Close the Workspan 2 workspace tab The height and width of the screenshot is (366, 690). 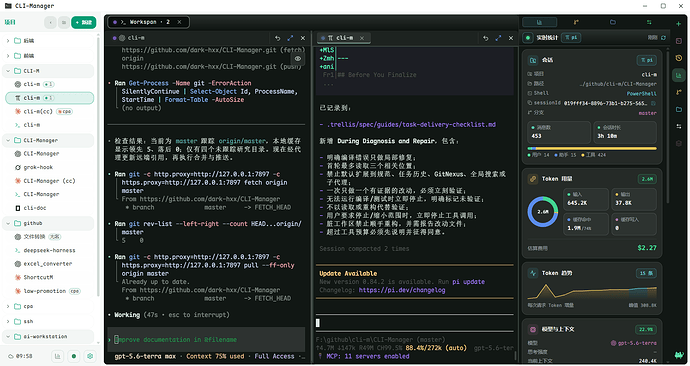coord(180,22)
